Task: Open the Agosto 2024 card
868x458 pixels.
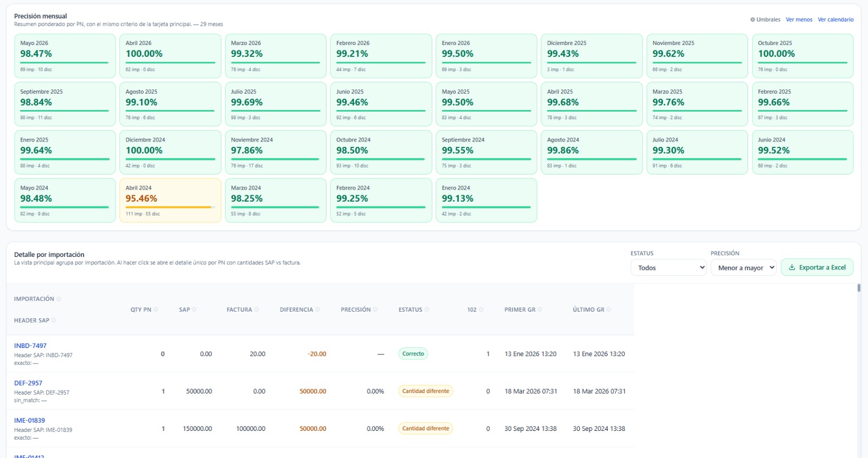Action: click(592, 152)
